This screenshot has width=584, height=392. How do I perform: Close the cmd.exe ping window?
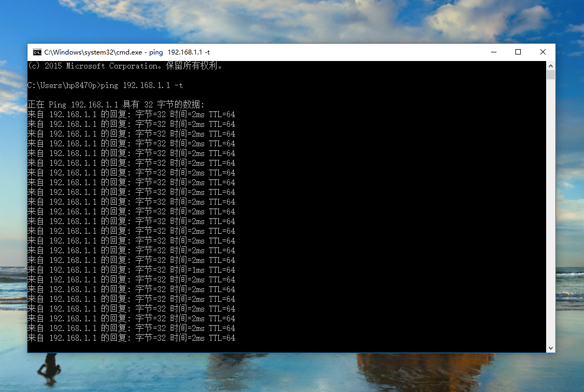542,52
